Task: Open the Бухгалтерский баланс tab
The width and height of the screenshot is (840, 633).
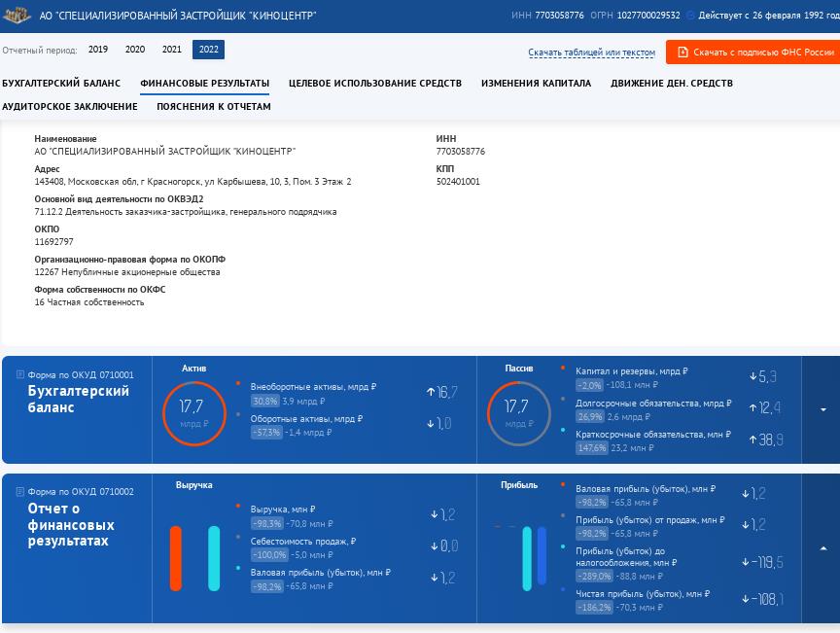Action: pyautogui.click(x=61, y=83)
